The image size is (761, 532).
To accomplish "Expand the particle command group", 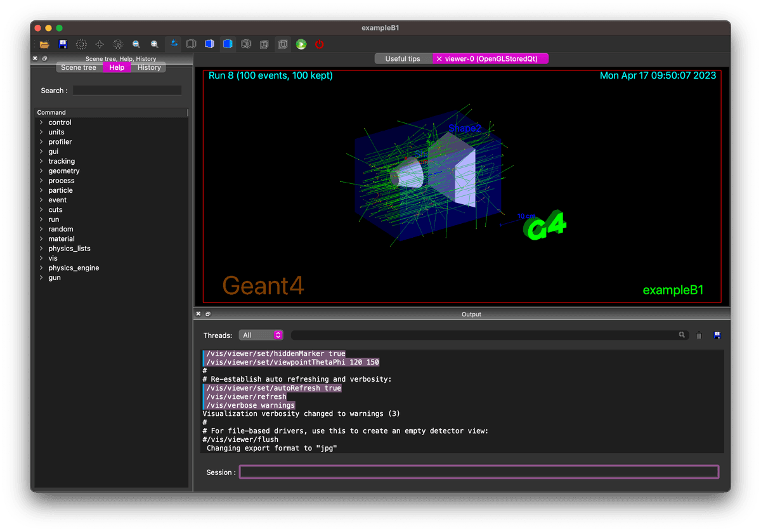I will tap(41, 190).
